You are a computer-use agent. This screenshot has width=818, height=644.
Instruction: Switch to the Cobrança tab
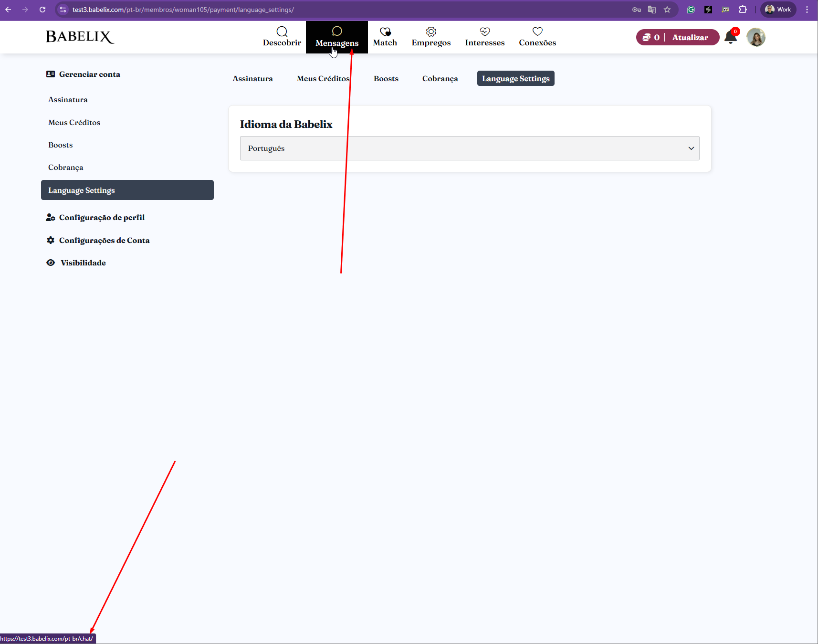(x=440, y=78)
